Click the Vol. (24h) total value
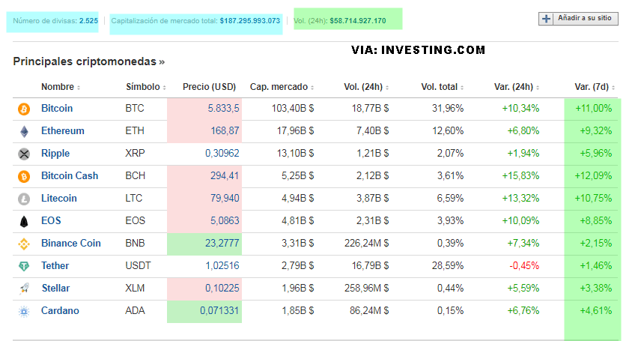The image size is (644, 341). coord(357,21)
